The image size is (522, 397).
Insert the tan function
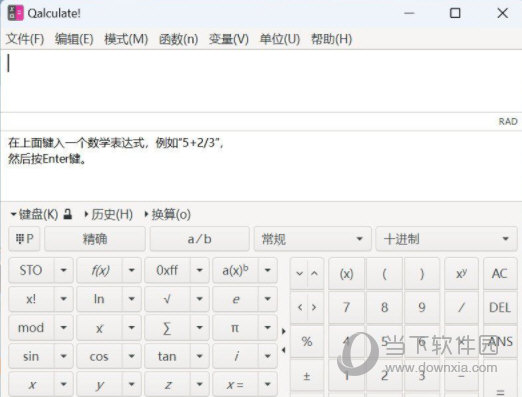click(167, 356)
